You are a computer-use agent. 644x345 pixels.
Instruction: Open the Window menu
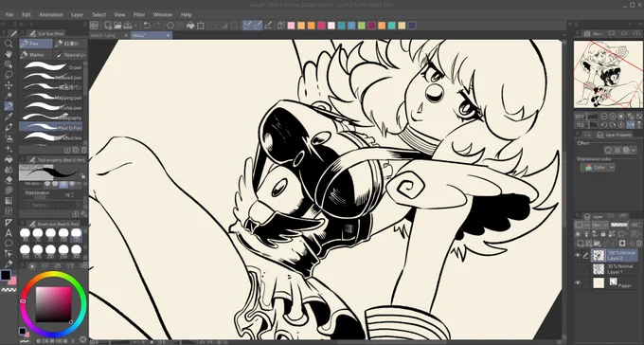(x=163, y=14)
